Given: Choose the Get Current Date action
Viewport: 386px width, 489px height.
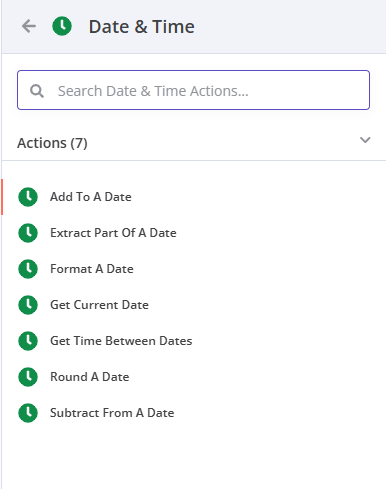Looking at the screenshot, I should (194, 305).
